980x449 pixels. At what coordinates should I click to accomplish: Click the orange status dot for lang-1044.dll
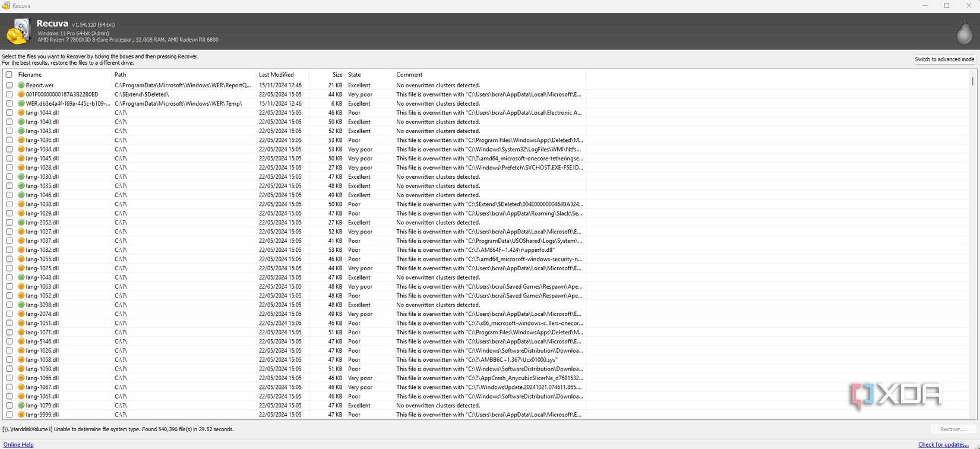pyautogui.click(x=21, y=113)
